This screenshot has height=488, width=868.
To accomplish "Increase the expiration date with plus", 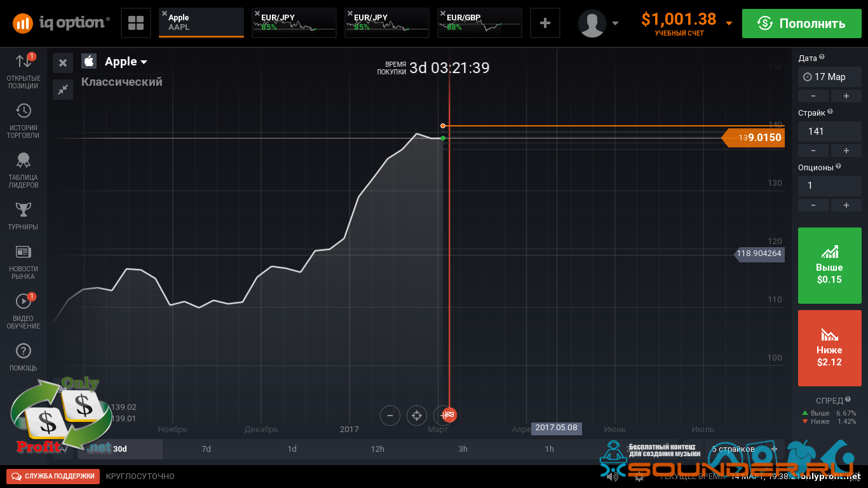I will tap(846, 96).
